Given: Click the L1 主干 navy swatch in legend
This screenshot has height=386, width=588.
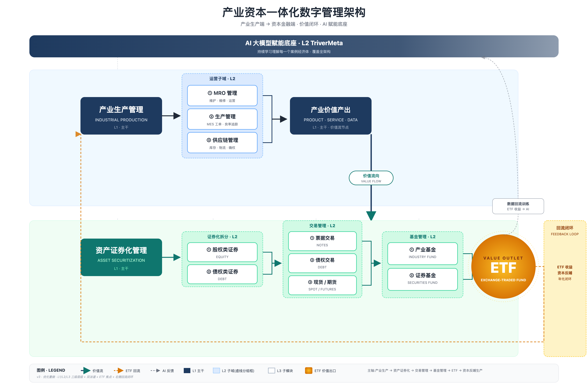Looking at the screenshot, I should (x=187, y=370).
